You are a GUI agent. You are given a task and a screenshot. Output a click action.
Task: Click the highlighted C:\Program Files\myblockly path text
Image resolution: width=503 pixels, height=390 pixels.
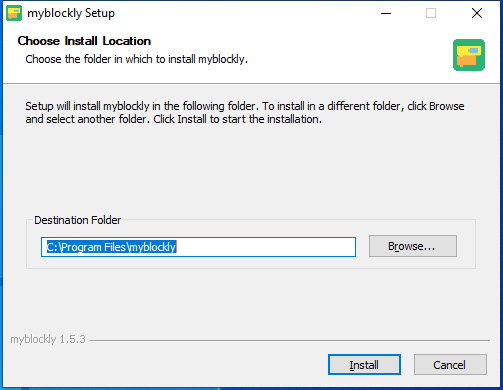111,247
